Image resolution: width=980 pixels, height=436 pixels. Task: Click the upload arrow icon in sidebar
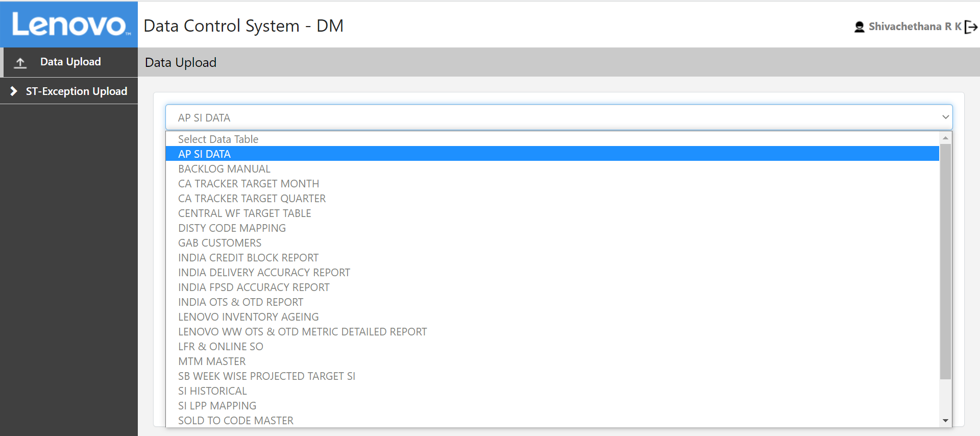click(x=20, y=62)
